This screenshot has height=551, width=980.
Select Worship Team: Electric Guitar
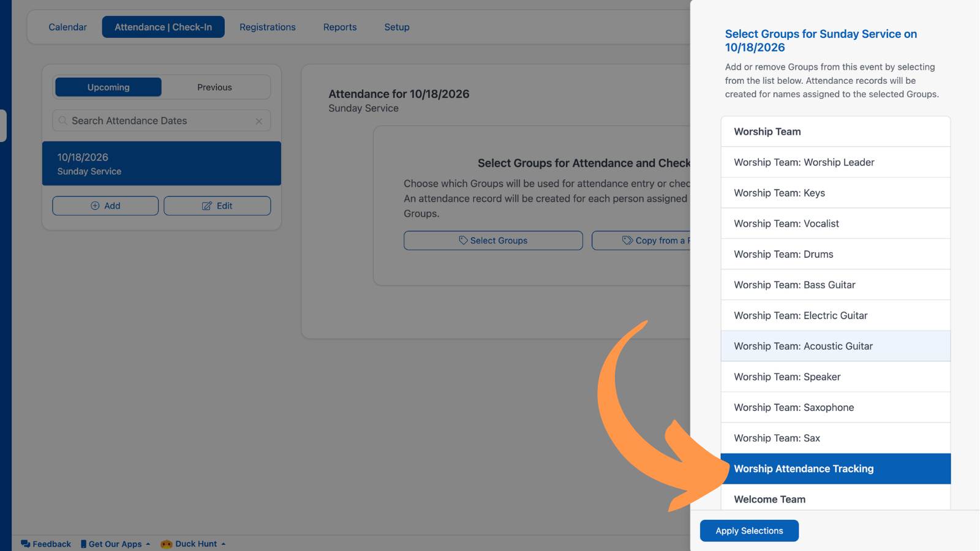[x=835, y=315]
